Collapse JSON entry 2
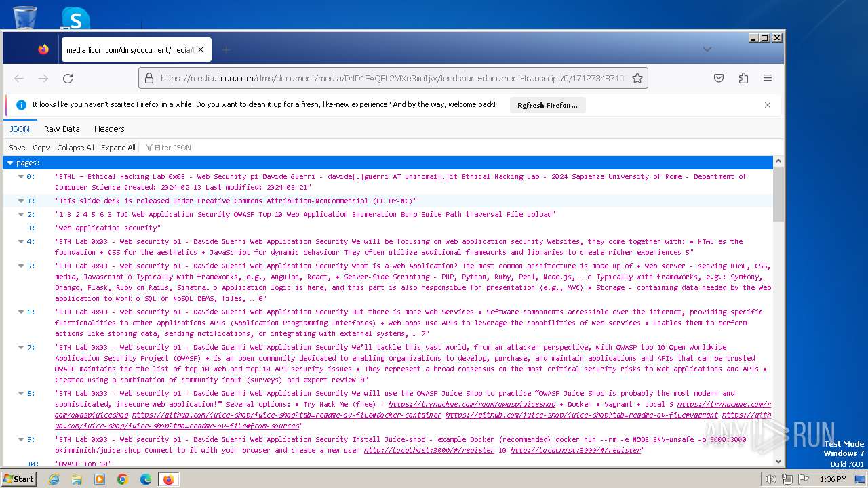This screenshot has height=488, width=868. point(21,214)
